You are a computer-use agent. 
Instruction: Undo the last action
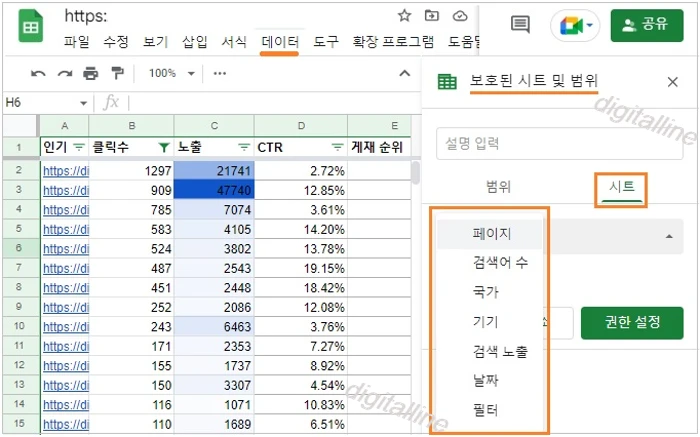click(38, 74)
